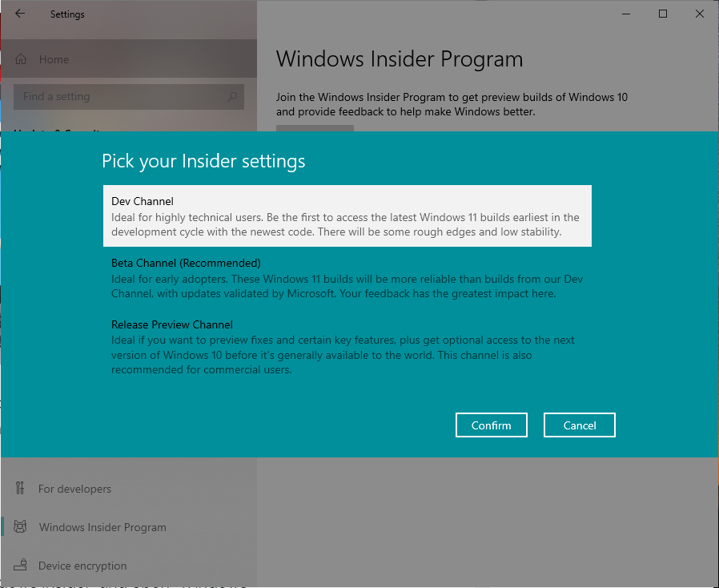The image size is (719, 588).
Task: Click the Device encryption lock icon
Action: pos(21,566)
